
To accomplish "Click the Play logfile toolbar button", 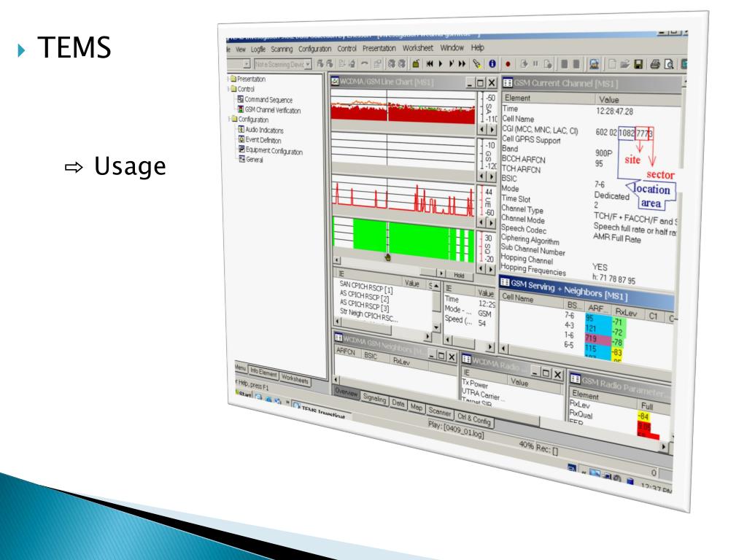I will pyautogui.click(x=441, y=63).
